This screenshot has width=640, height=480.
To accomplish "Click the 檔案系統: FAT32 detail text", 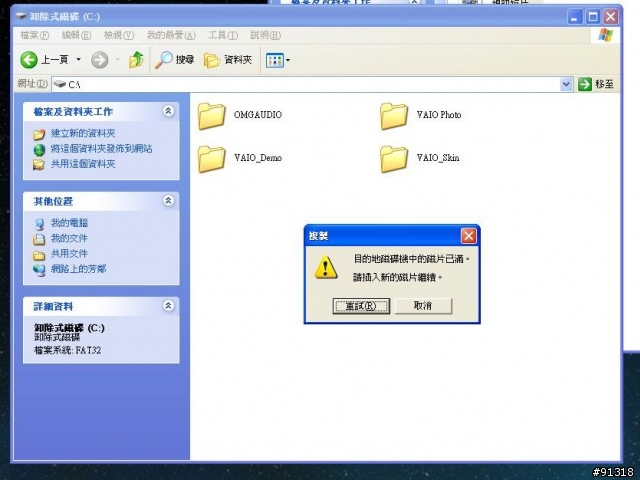I will [67, 350].
